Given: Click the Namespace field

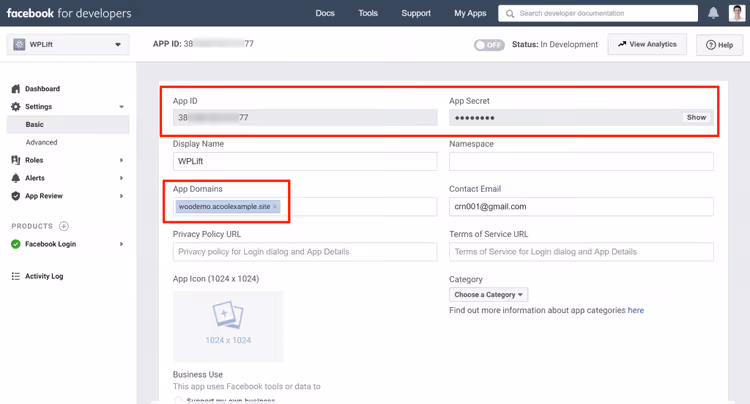Looking at the screenshot, I should click(581, 161).
